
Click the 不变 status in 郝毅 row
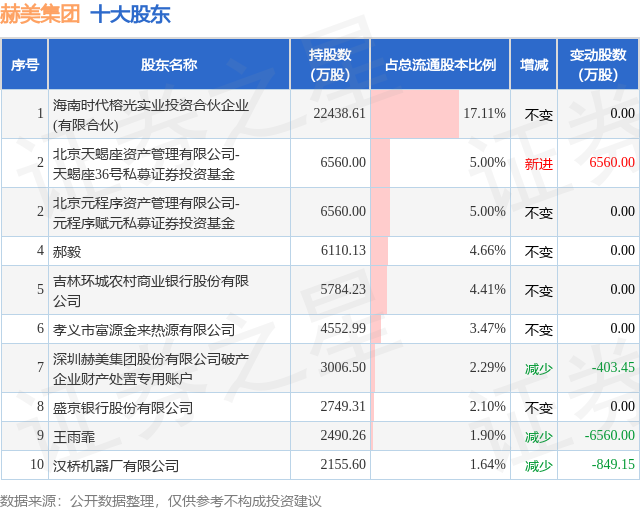(538, 252)
